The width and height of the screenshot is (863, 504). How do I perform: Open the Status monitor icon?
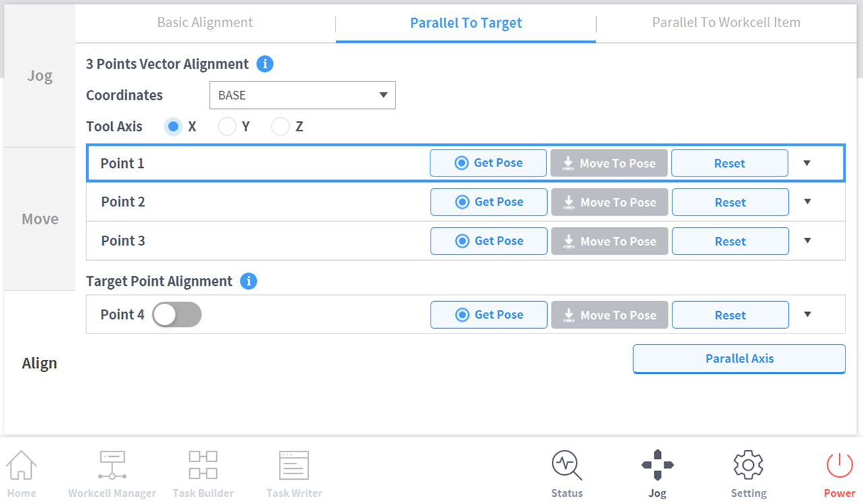(x=567, y=466)
